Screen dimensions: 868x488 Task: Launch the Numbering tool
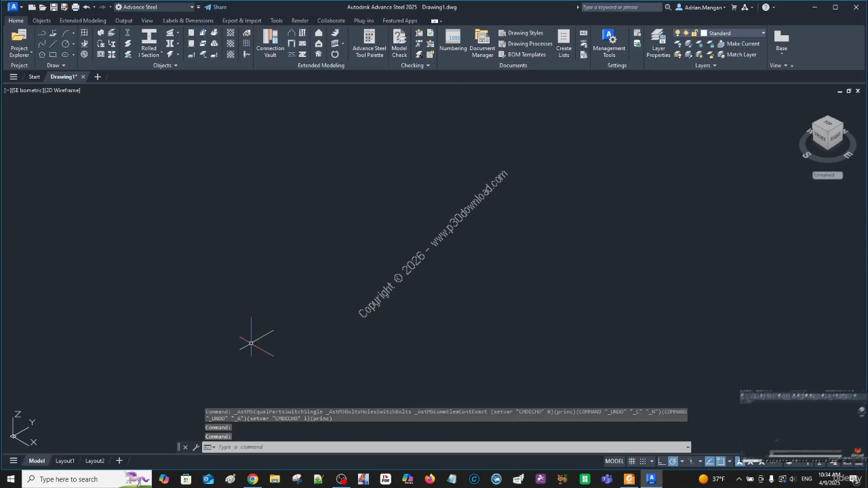(x=453, y=41)
